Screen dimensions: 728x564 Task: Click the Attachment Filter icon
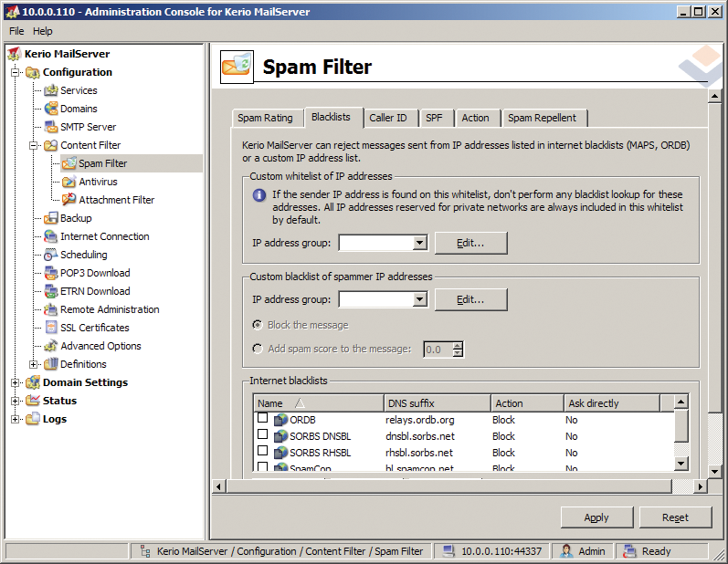69,200
